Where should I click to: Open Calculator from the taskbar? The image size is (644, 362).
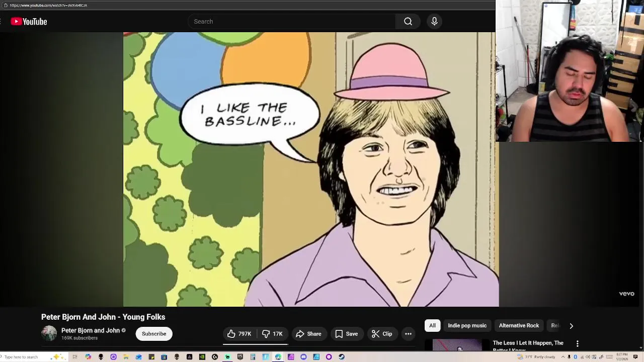pyautogui.click(x=253, y=357)
